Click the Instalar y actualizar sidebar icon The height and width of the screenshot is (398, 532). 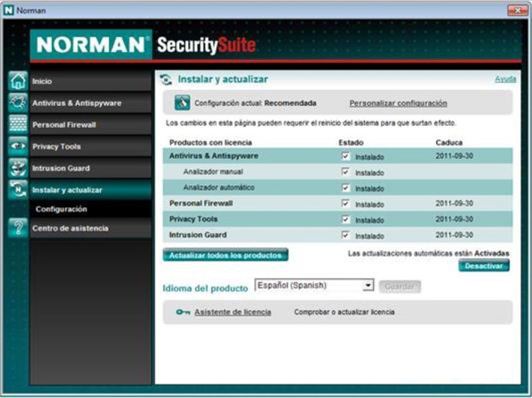point(18,190)
